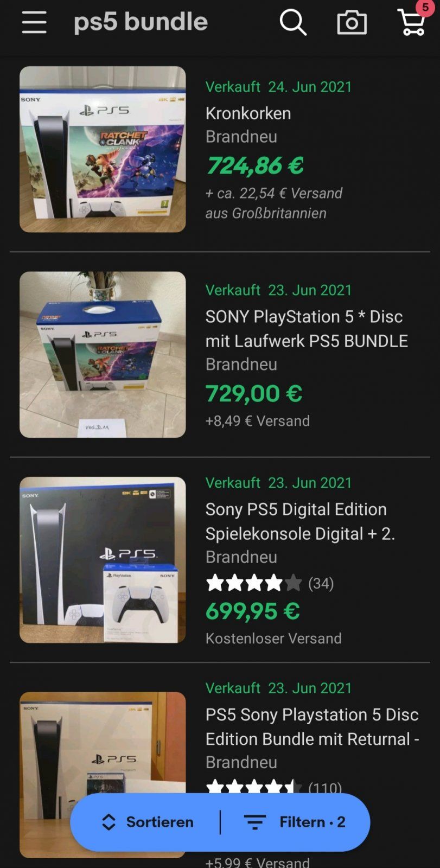
Task: Open the Kronkorken listing title
Action: (x=248, y=113)
